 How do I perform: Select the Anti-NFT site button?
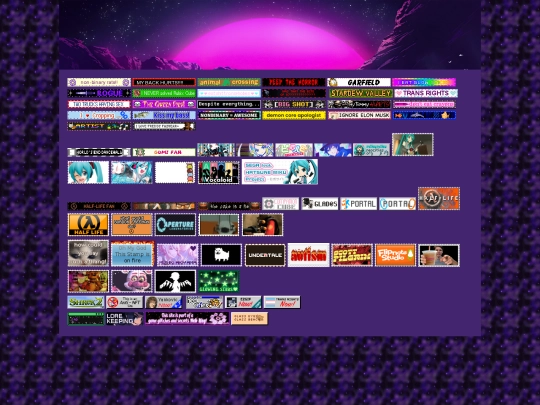click(x=125, y=302)
